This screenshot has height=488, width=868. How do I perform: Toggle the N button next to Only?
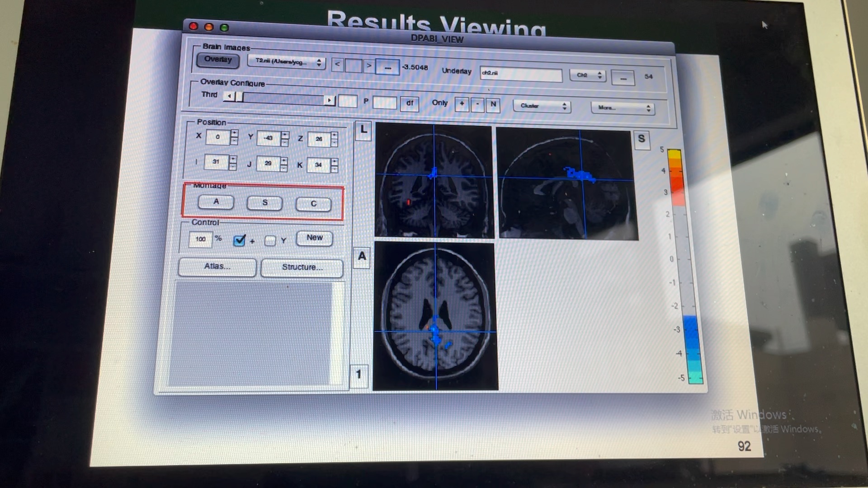[x=493, y=105]
